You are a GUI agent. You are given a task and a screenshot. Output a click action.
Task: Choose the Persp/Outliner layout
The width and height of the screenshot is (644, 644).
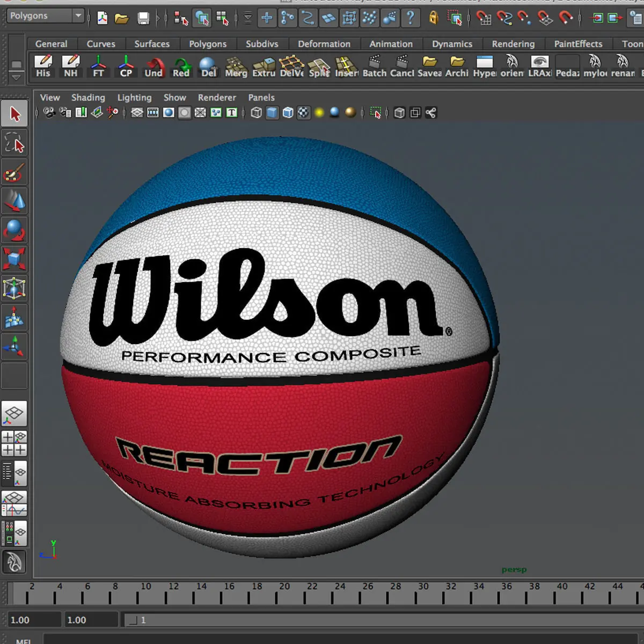pyautogui.click(x=14, y=473)
